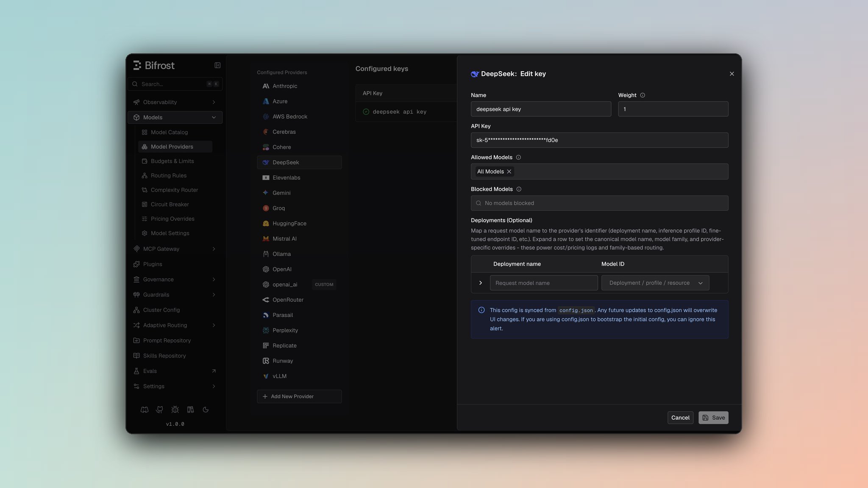Screen dimensions: 868x488
Task: Cancel editing the key
Action: (x=680, y=418)
